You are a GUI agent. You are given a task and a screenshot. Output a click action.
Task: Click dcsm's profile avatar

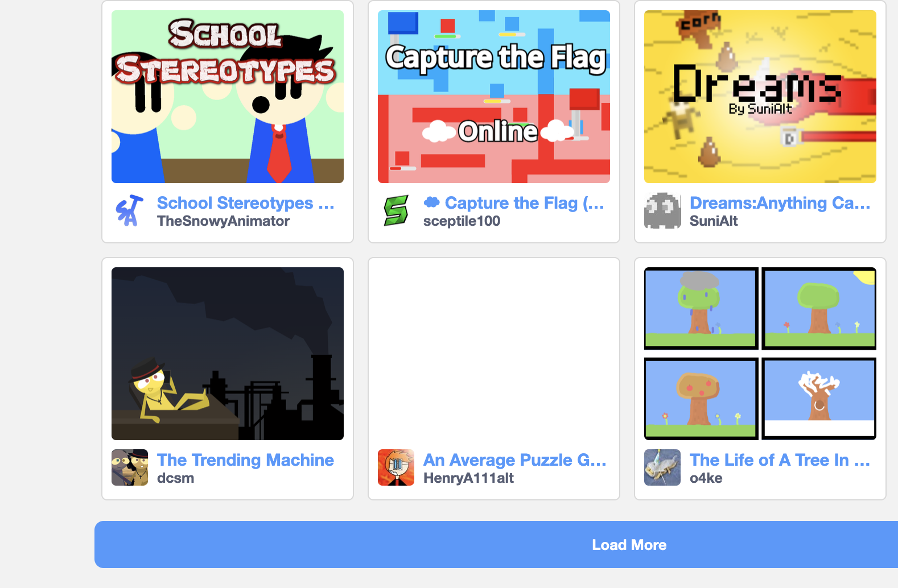click(130, 467)
